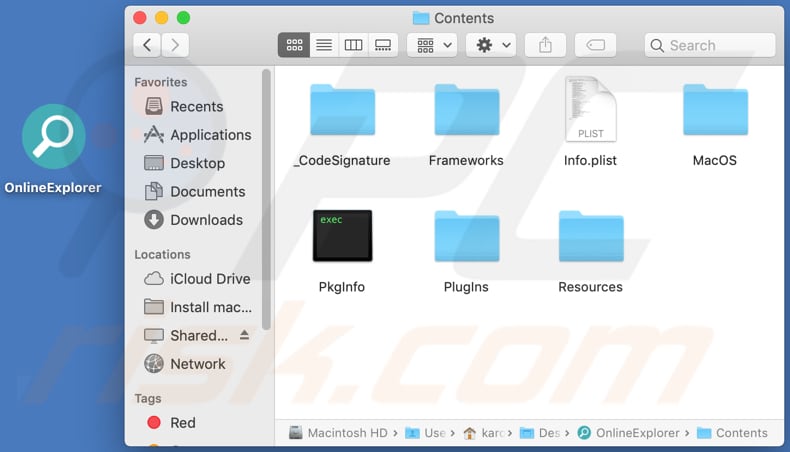Click the Des... folder in the path bar
Screen dimensions: 790x452
point(540,433)
